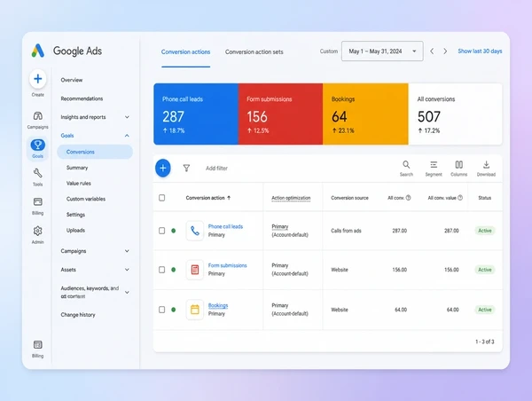Open Campaigns icon in left rail
Viewport: 532px width, 401px height.
tap(37, 116)
